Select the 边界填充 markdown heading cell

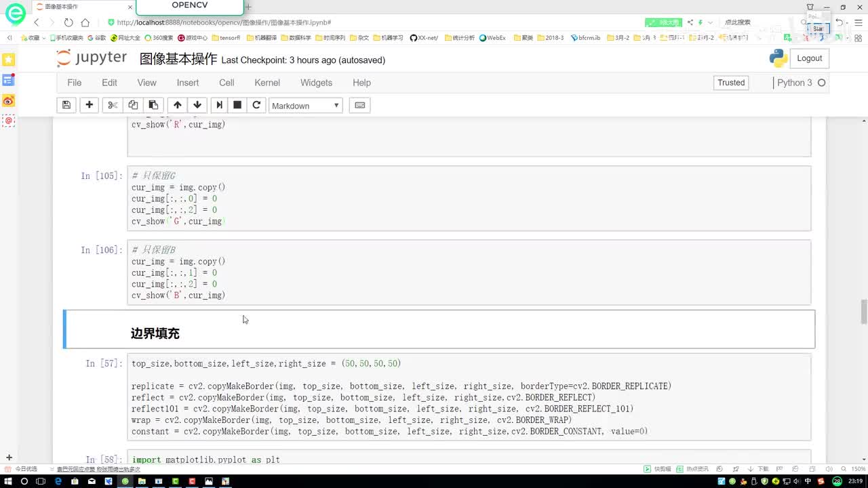point(439,329)
